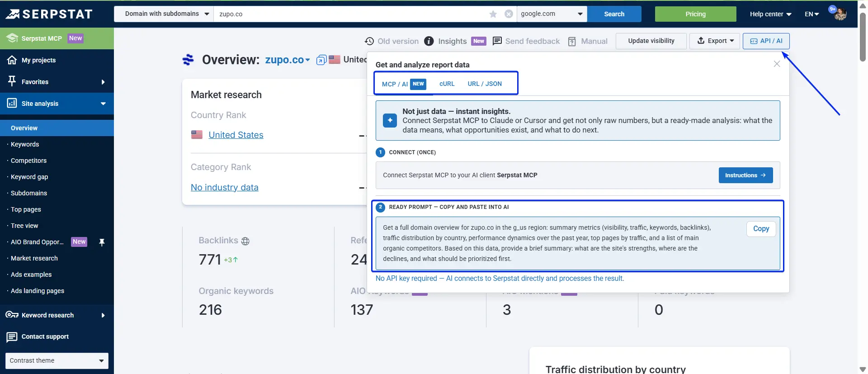Open the user profile avatar

pos(840,14)
